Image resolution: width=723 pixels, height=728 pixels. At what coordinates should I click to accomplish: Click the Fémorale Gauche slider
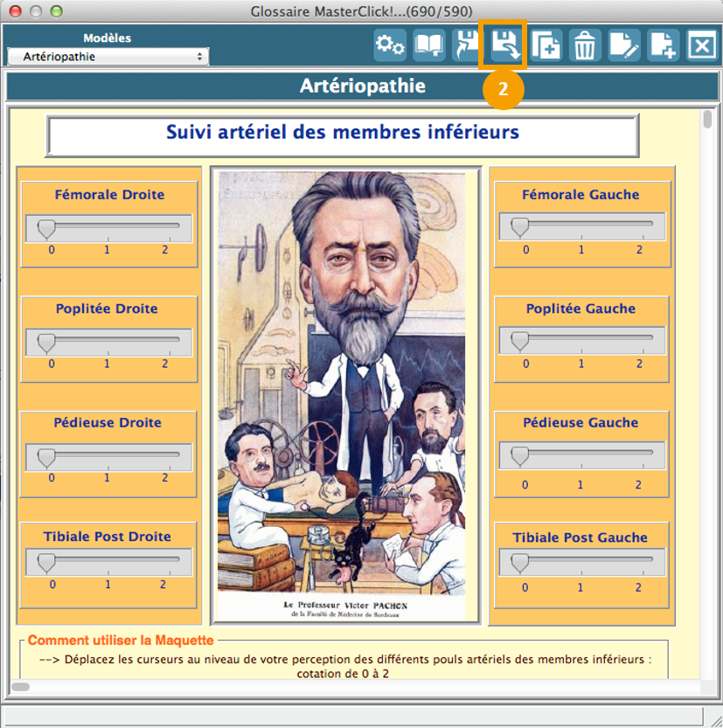[580, 226]
